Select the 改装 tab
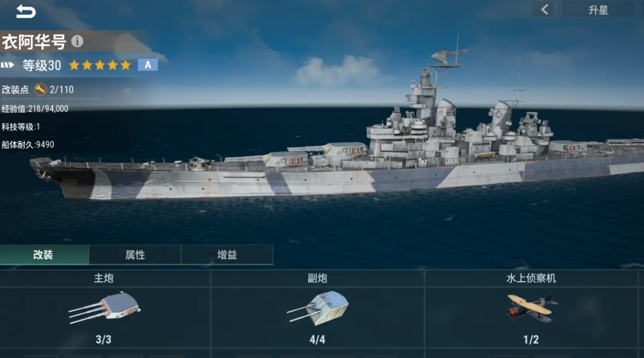 click(x=44, y=255)
